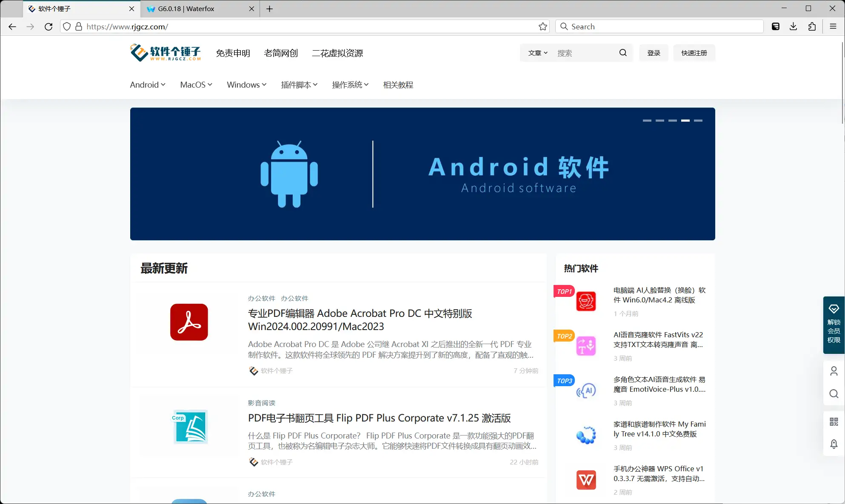
Task: Open the shield tracking protection icon
Action: coord(67,26)
